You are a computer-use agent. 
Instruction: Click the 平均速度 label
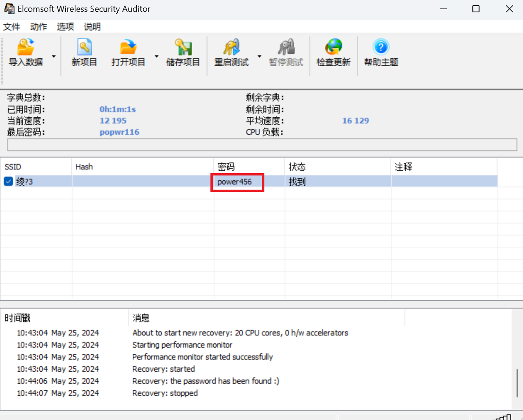coord(265,121)
